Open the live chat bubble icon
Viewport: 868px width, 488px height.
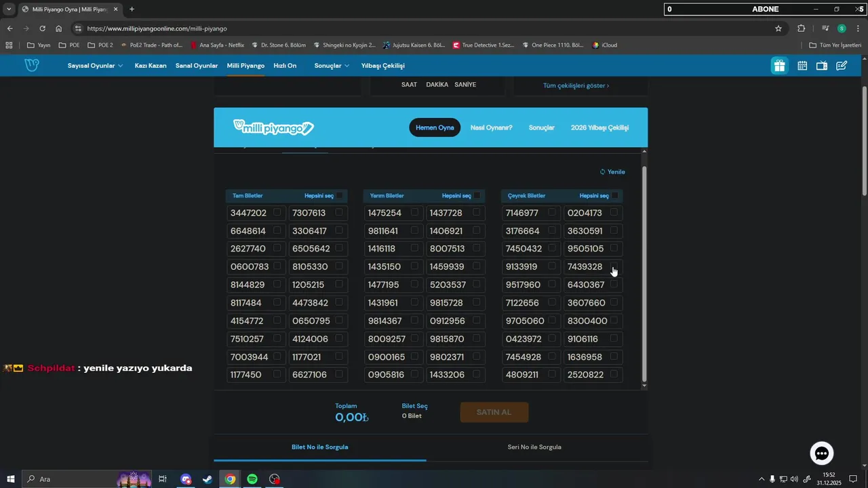pos(822,453)
